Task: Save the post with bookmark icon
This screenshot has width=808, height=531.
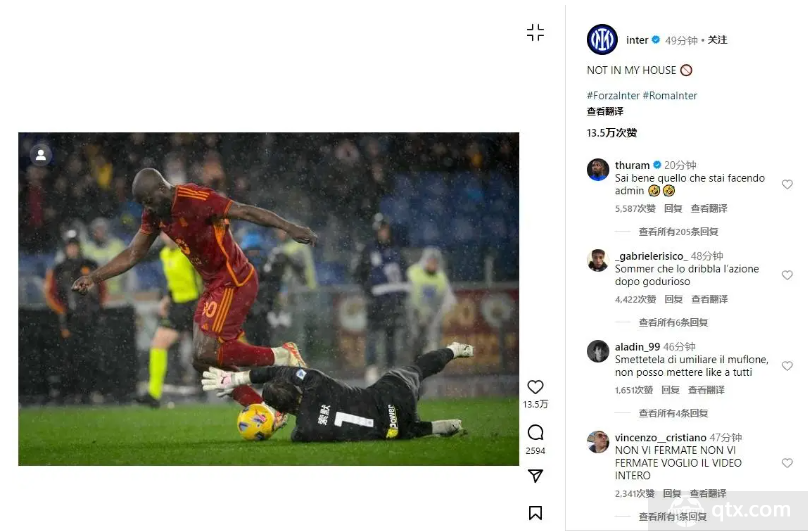Action: tap(535, 513)
